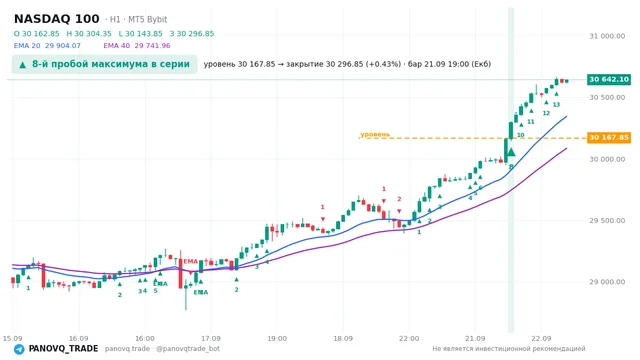Click the 29 000.00 price axis label

[607, 282]
